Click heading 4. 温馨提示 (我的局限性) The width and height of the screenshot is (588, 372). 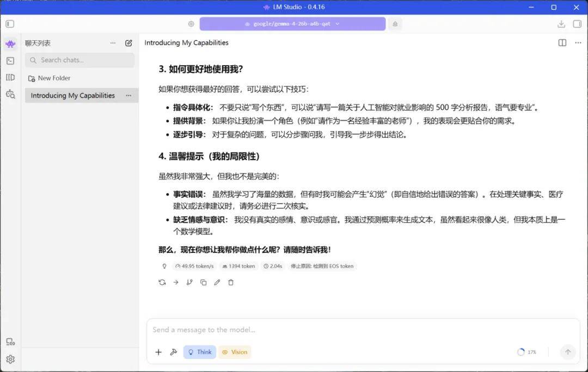[209, 156]
